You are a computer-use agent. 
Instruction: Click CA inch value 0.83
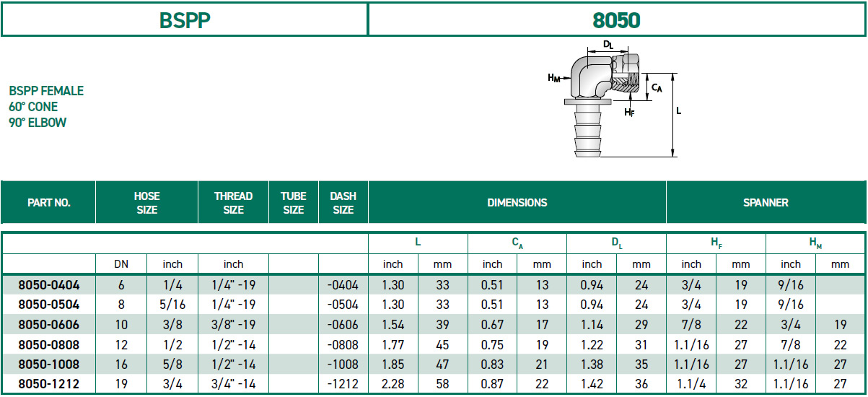[x=492, y=365]
